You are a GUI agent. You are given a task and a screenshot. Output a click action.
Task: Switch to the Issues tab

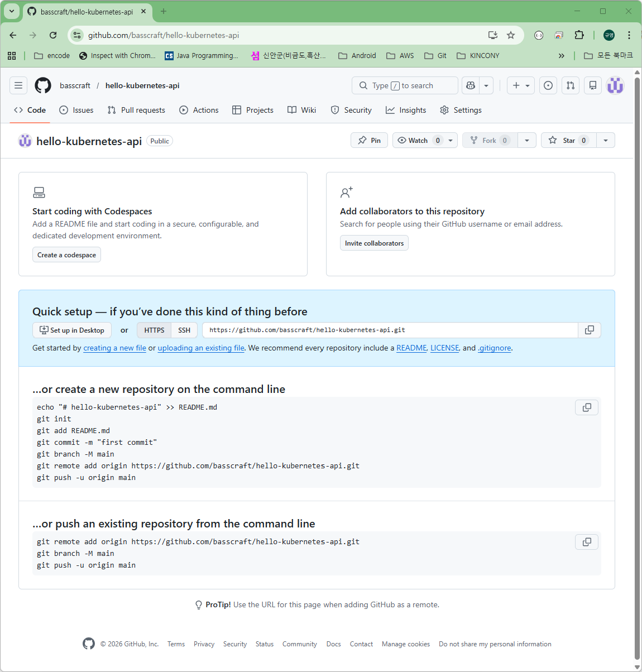pyautogui.click(x=76, y=110)
